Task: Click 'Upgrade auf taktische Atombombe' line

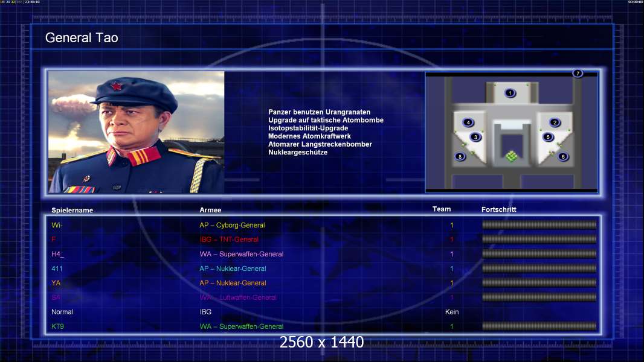Action: click(326, 120)
